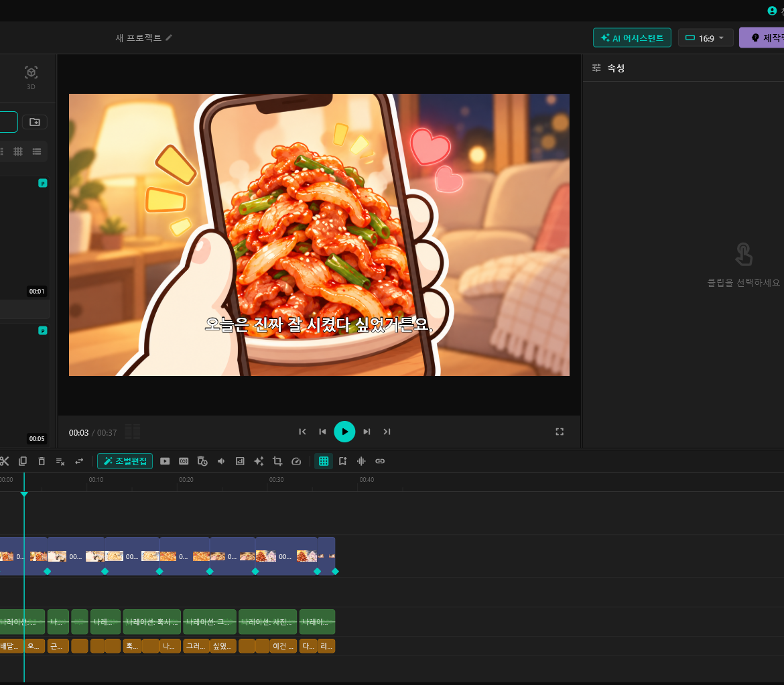Step back to the previous frame
The image size is (784, 685).
(322, 432)
